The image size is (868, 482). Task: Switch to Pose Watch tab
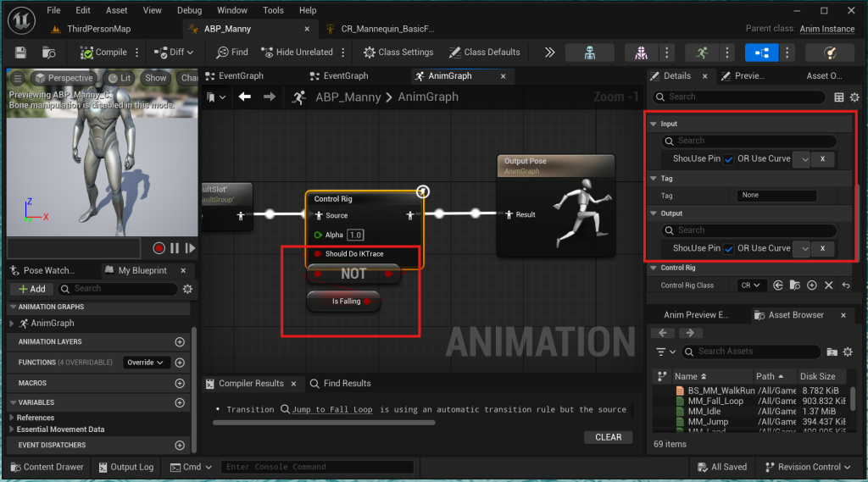(x=48, y=270)
